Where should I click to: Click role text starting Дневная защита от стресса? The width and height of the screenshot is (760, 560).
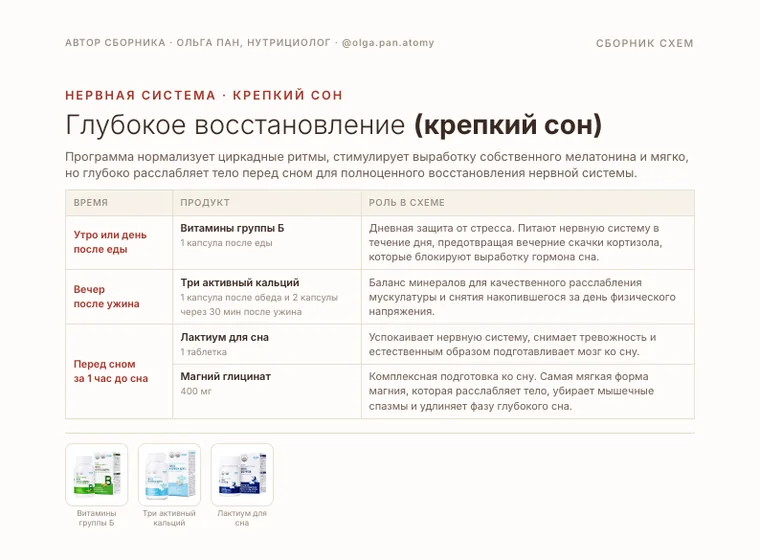(515, 242)
